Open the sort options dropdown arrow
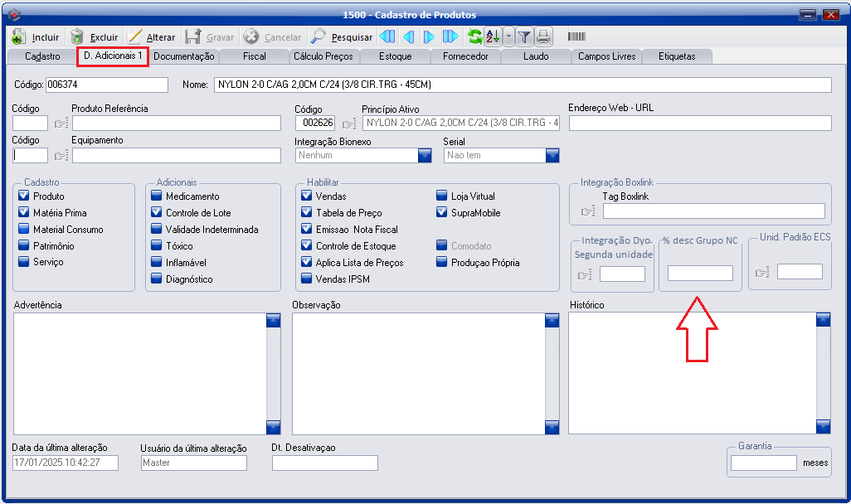The width and height of the screenshot is (851, 504). pos(508,36)
